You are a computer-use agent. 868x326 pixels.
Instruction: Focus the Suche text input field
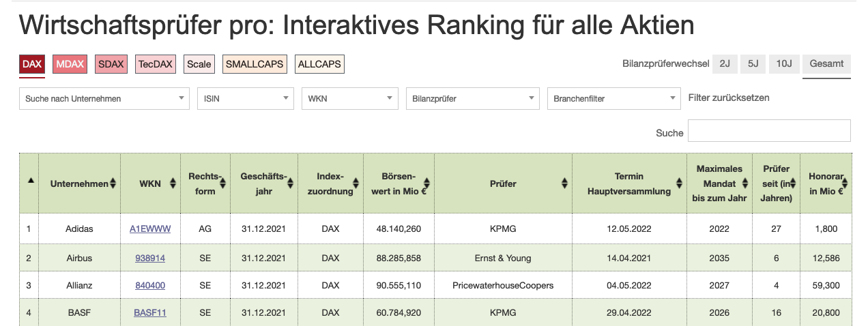pyautogui.click(x=769, y=131)
